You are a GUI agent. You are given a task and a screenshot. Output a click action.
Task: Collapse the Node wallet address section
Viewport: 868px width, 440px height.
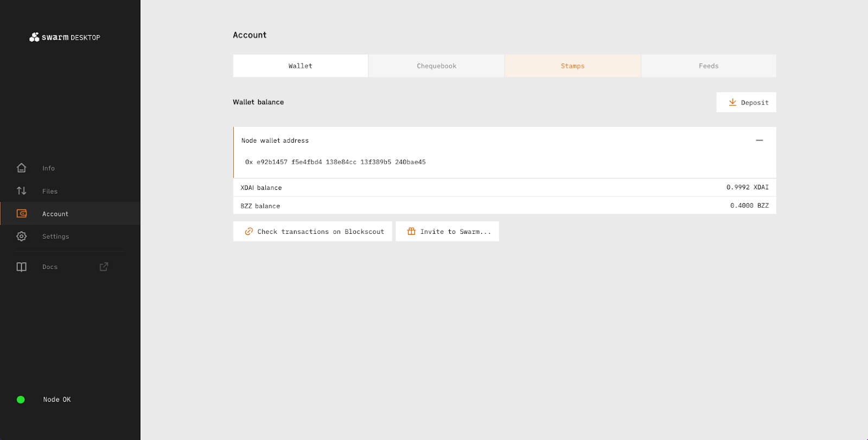point(759,141)
